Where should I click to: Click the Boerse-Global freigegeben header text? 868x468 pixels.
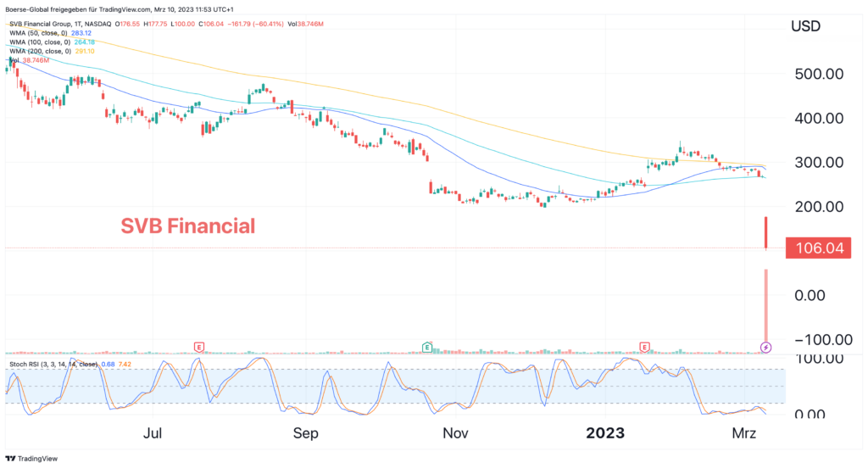click(120, 9)
